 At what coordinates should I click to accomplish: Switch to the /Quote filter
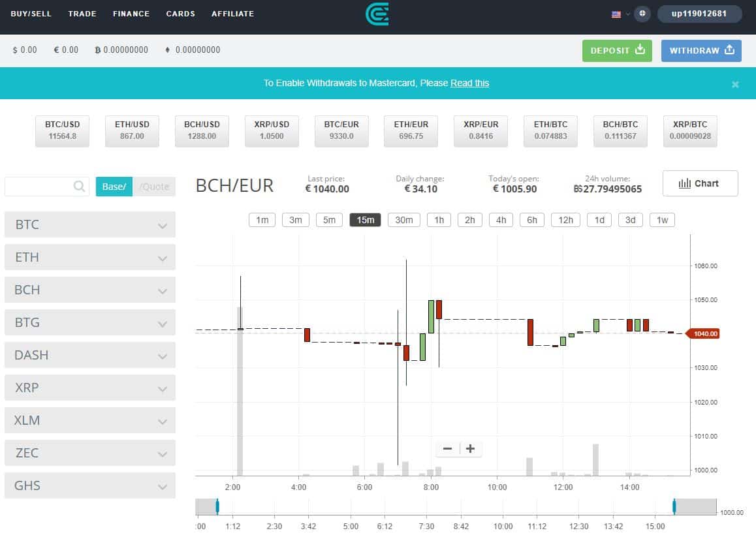coord(155,187)
